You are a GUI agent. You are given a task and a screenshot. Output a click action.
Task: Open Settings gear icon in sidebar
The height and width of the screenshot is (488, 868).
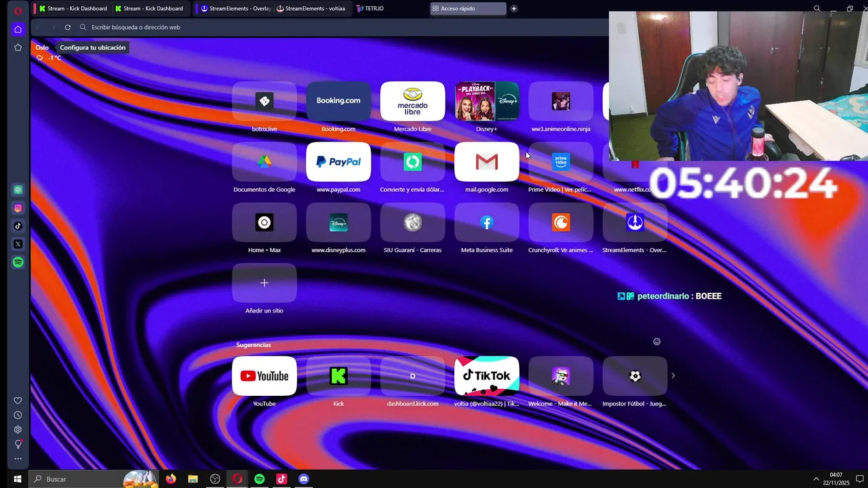pyautogui.click(x=18, y=429)
